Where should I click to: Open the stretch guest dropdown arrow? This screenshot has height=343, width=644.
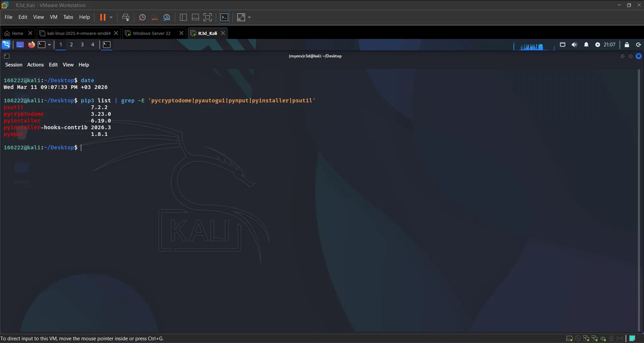tap(249, 17)
